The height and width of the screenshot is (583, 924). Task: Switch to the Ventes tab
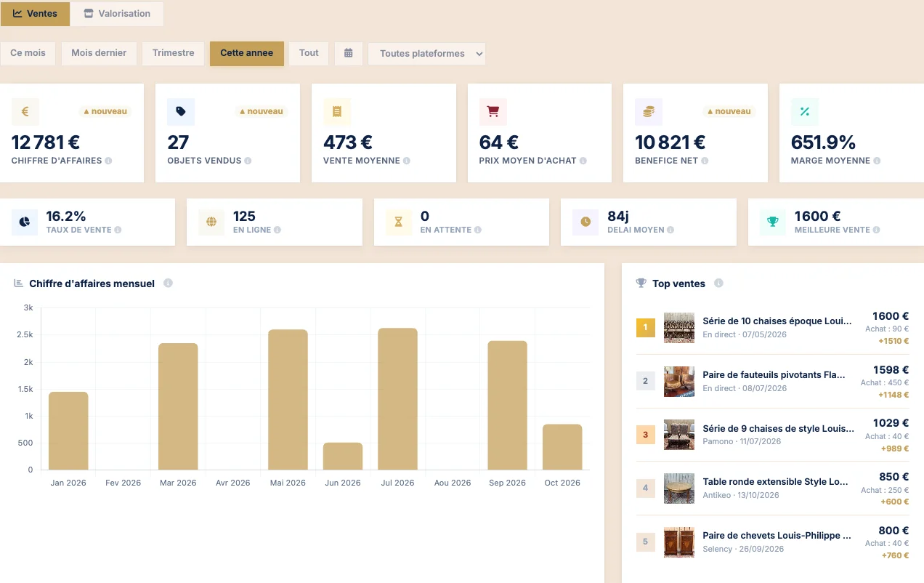coord(35,14)
